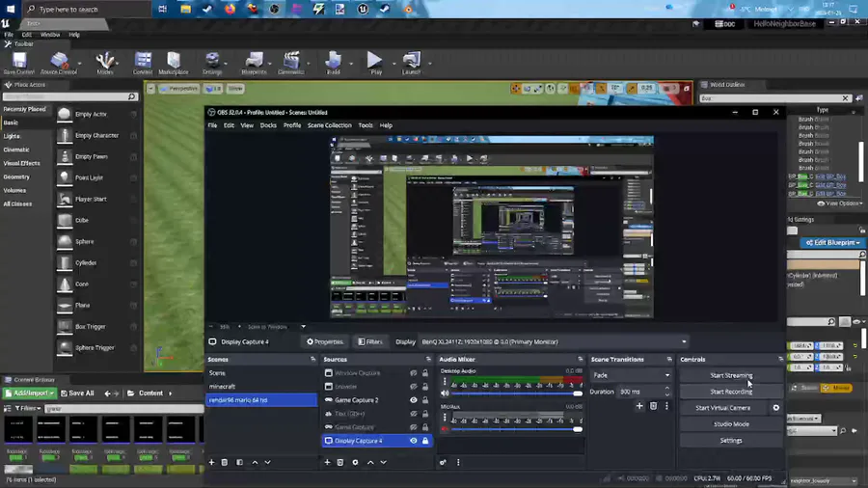868x488 pixels.
Task: Open Firefox from the Windows taskbar
Action: pyautogui.click(x=230, y=9)
